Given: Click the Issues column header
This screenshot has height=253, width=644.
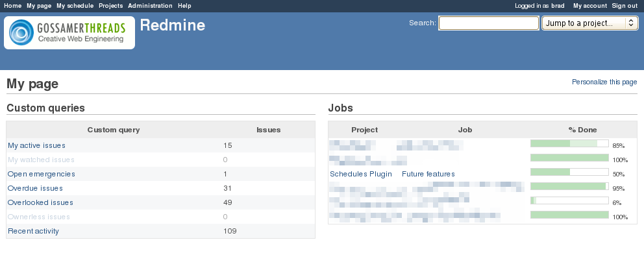Looking at the screenshot, I should 269,130.
